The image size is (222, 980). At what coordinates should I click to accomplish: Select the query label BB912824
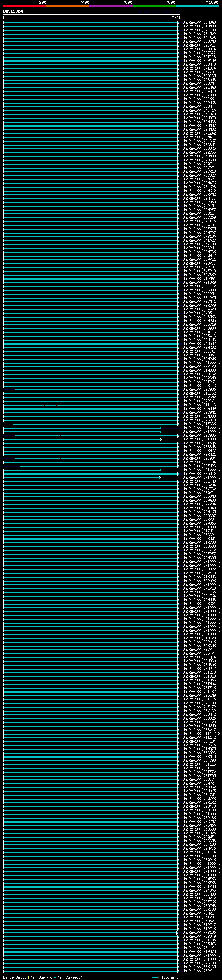pyautogui.click(x=13, y=11)
